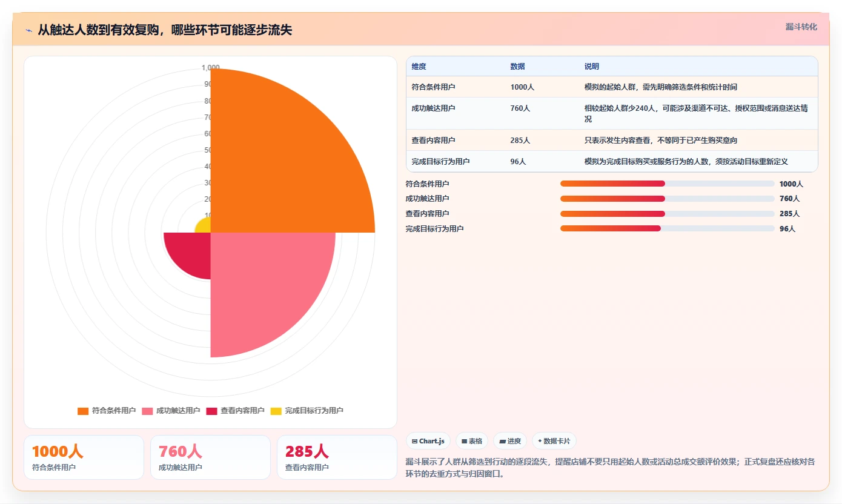Select the 进度 tag
Screen dimensions: 842x504
[x=510, y=441]
